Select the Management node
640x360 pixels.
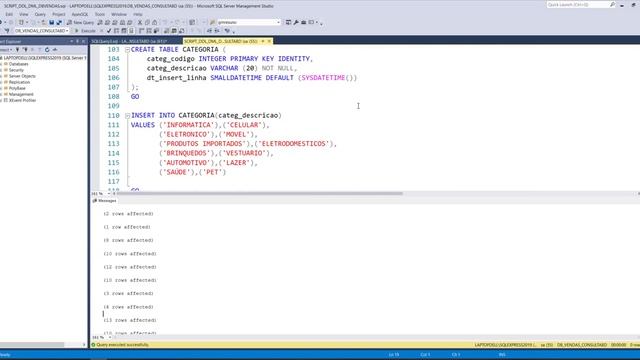(x=21, y=94)
